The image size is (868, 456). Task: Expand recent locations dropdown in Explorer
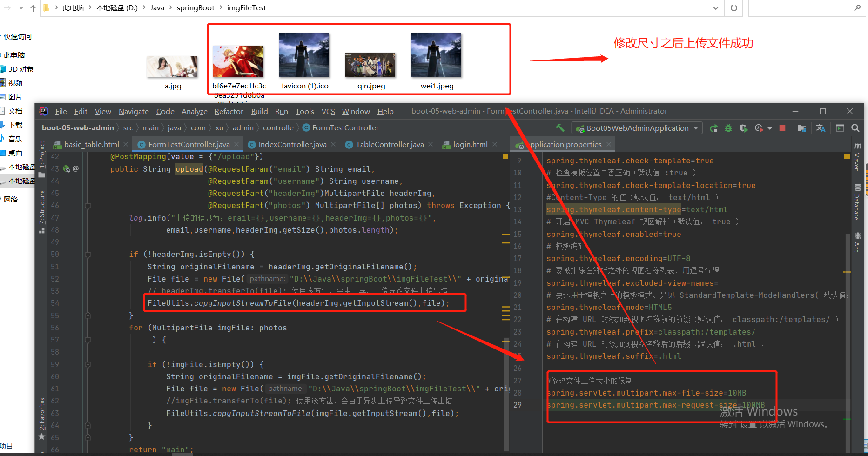21,8
